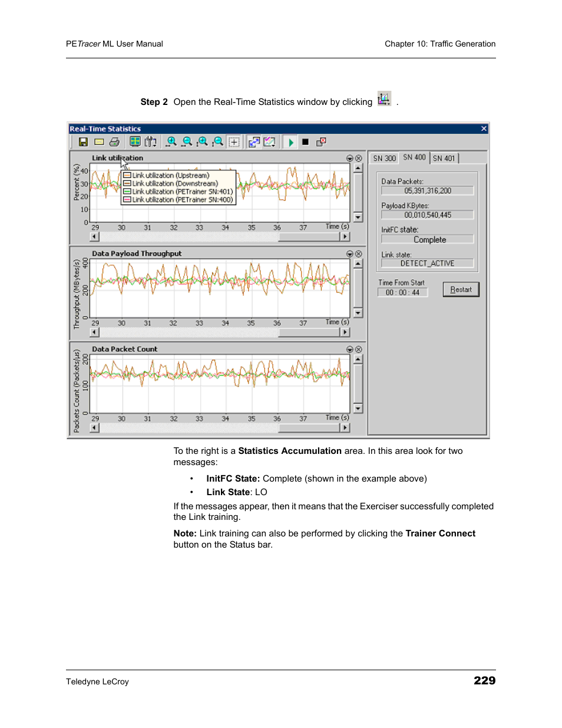Click Data Packet Count horizontal scroll left arrow
This screenshot has width=562, height=728.
95,428
